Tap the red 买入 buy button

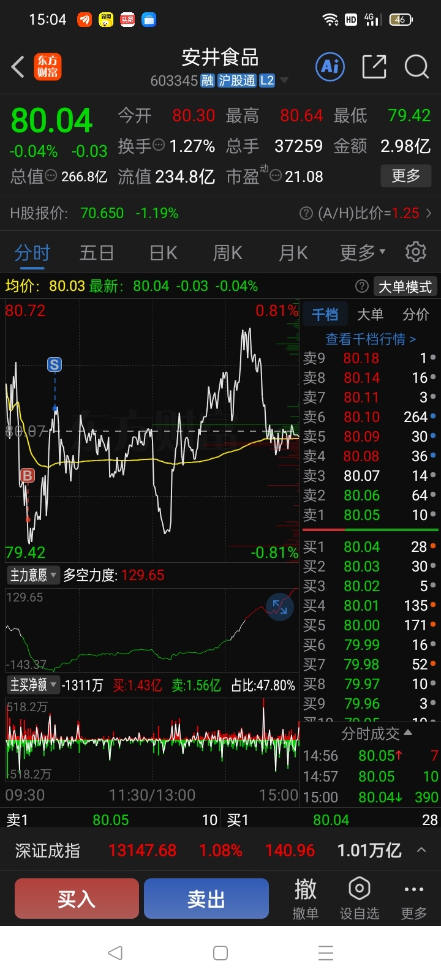coord(77,899)
